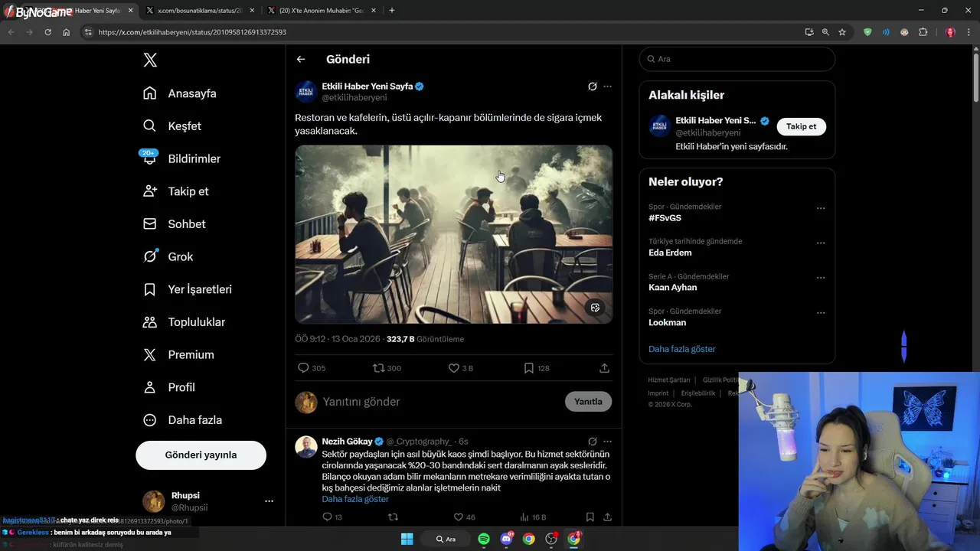Open more options for Eda Erdem trend

coord(821,243)
